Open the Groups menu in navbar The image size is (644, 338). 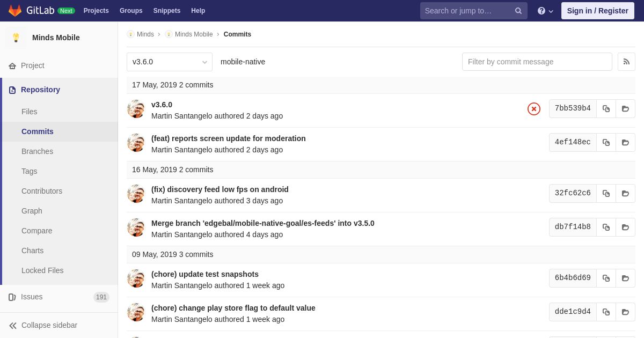[131, 11]
